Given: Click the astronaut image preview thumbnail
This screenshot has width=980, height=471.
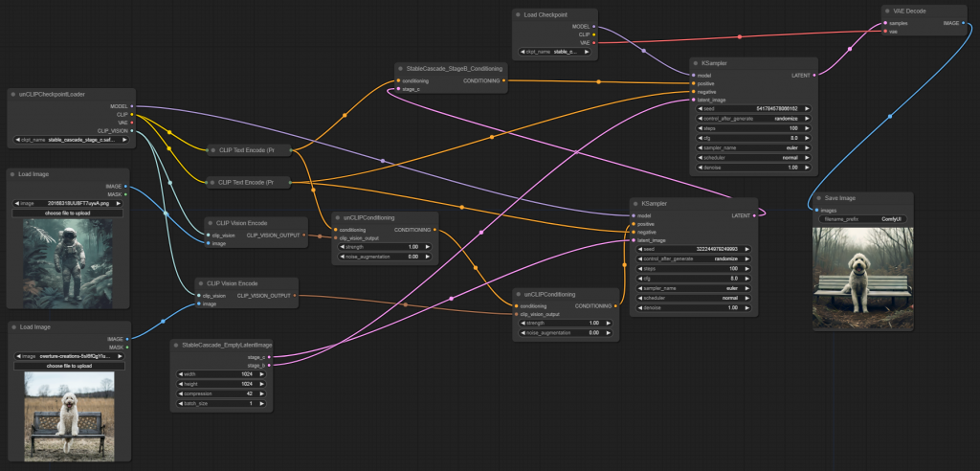Looking at the screenshot, I should [x=68, y=264].
